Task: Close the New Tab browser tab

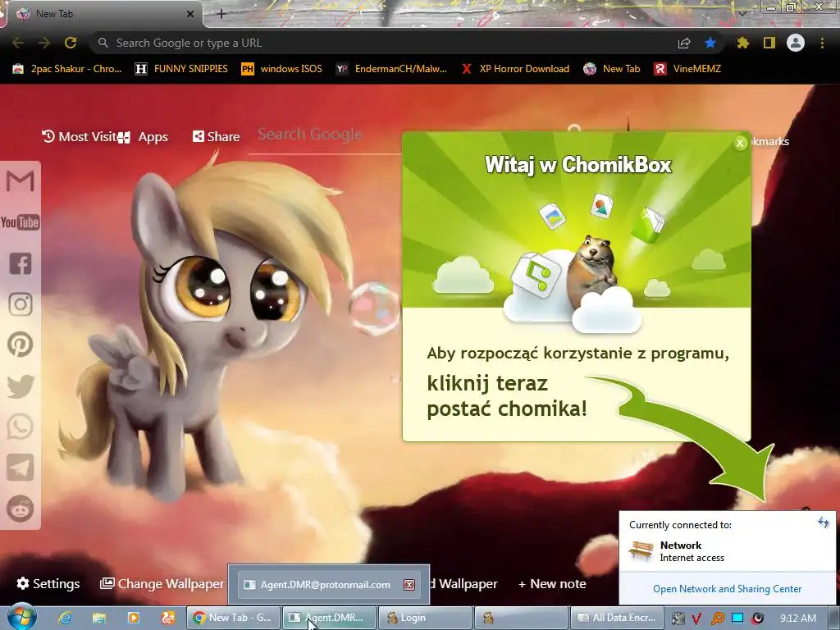Action: [x=189, y=14]
